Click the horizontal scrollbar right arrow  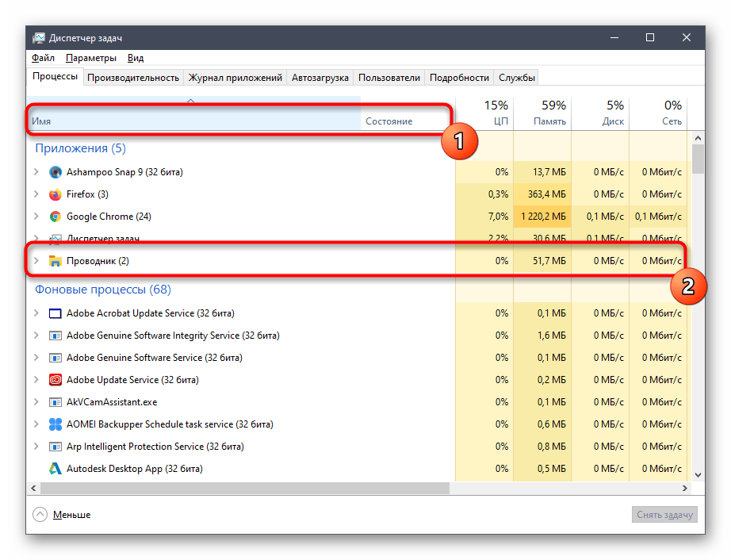tap(684, 488)
